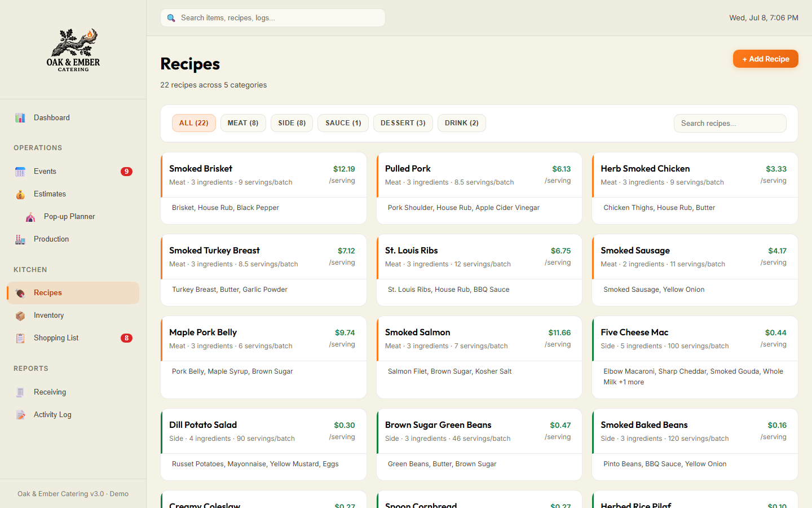
Task: Click the magnifier icon in top search
Action: [171, 18]
